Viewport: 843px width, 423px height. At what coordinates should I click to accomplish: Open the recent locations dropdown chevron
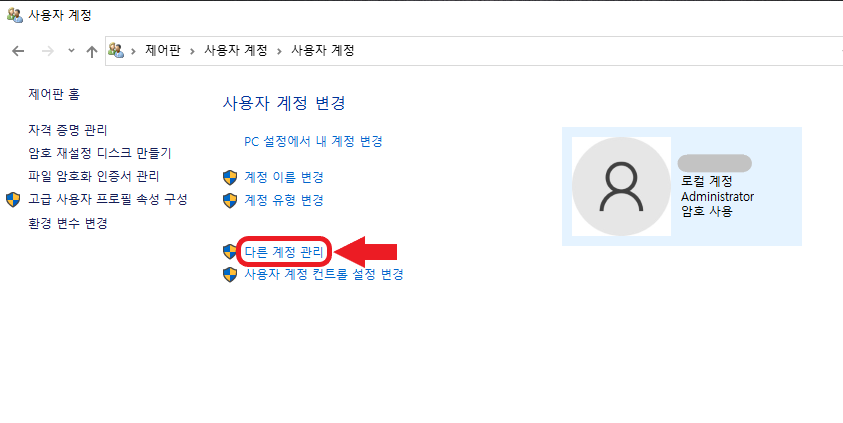click(71, 51)
